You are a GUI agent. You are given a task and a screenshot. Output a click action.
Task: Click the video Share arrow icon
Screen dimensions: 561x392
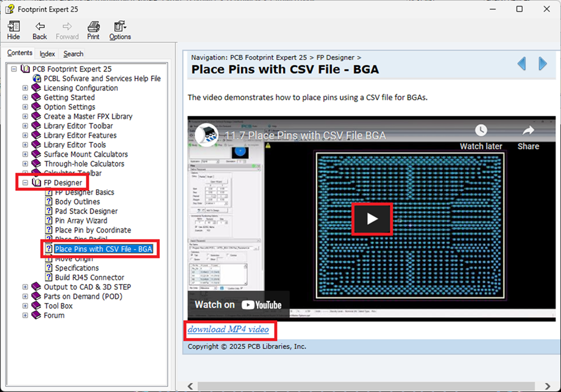pyautogui.click(x=528, y=130)
